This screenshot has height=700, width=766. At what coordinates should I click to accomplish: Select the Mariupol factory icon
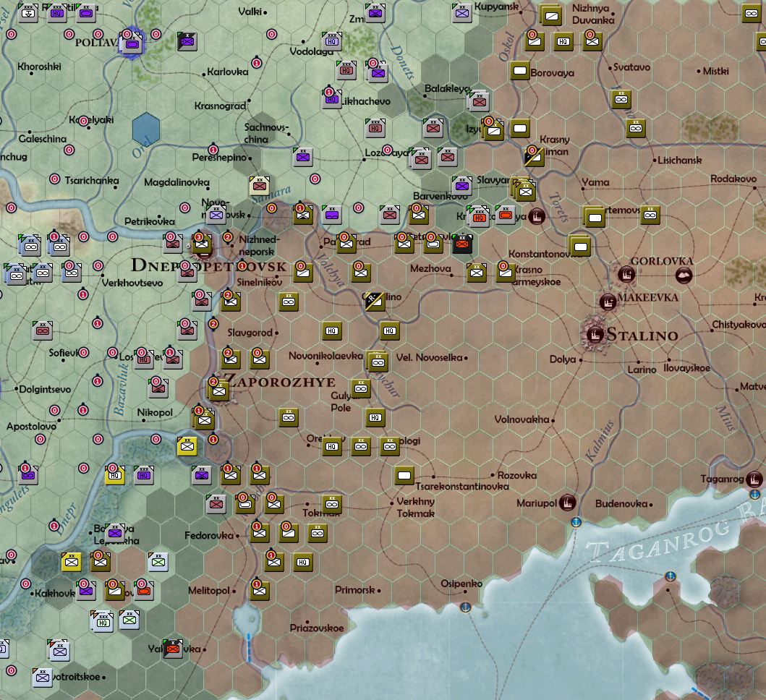567,502
